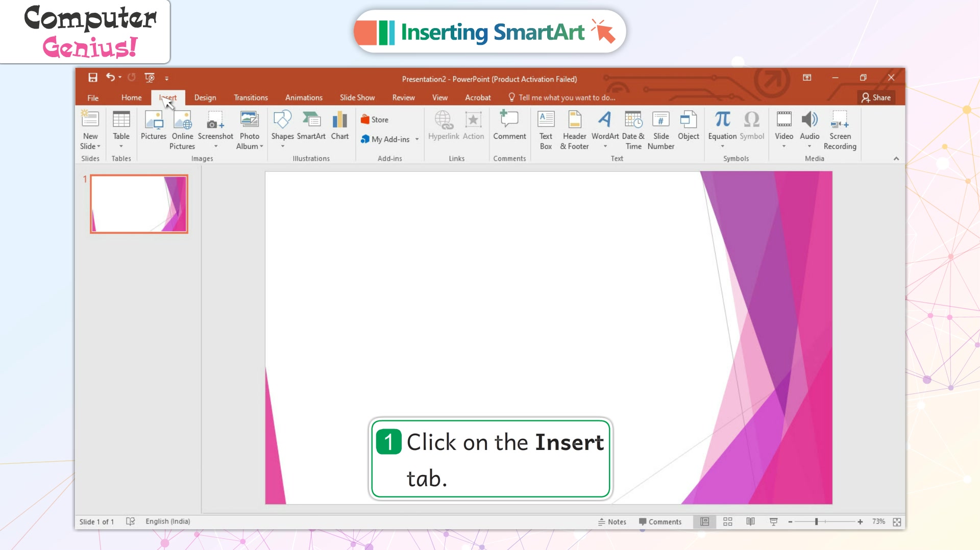Click the zoom out minus button
Viewport: 980px width, 550px height.
[x=790, y=521]
